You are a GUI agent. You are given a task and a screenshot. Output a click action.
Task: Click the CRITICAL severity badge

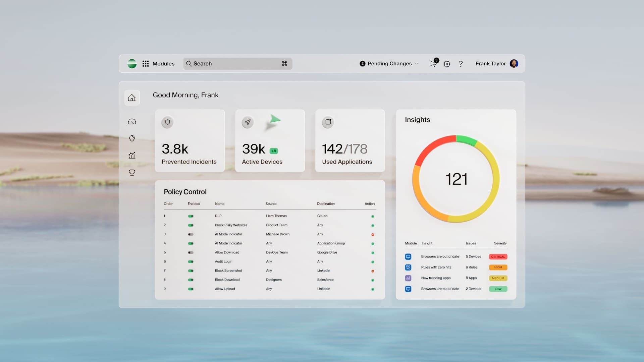click(x=498, y=257)
